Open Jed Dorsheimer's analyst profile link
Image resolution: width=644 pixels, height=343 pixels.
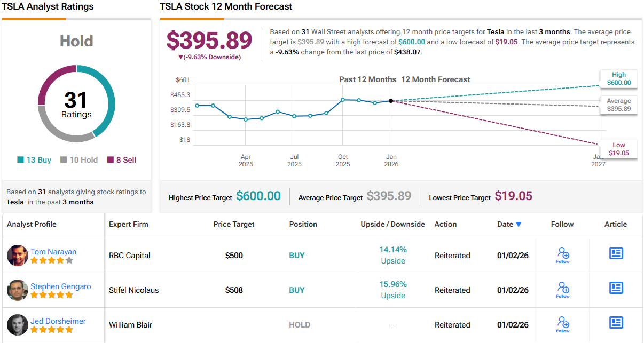point(58,321)
